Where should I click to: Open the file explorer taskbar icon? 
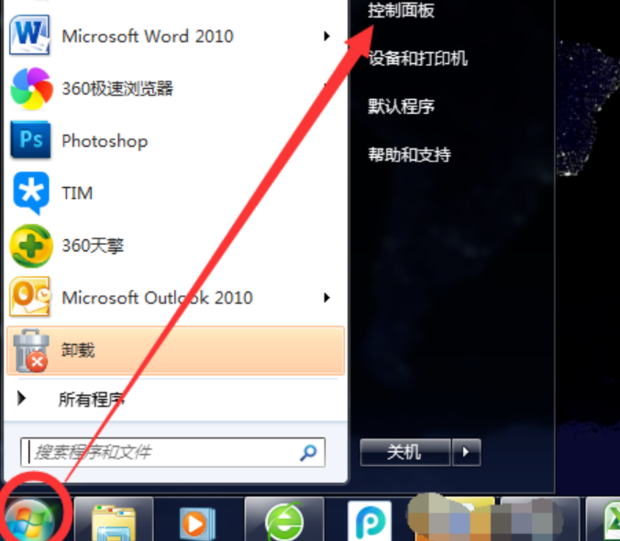[x=113, y=523]
